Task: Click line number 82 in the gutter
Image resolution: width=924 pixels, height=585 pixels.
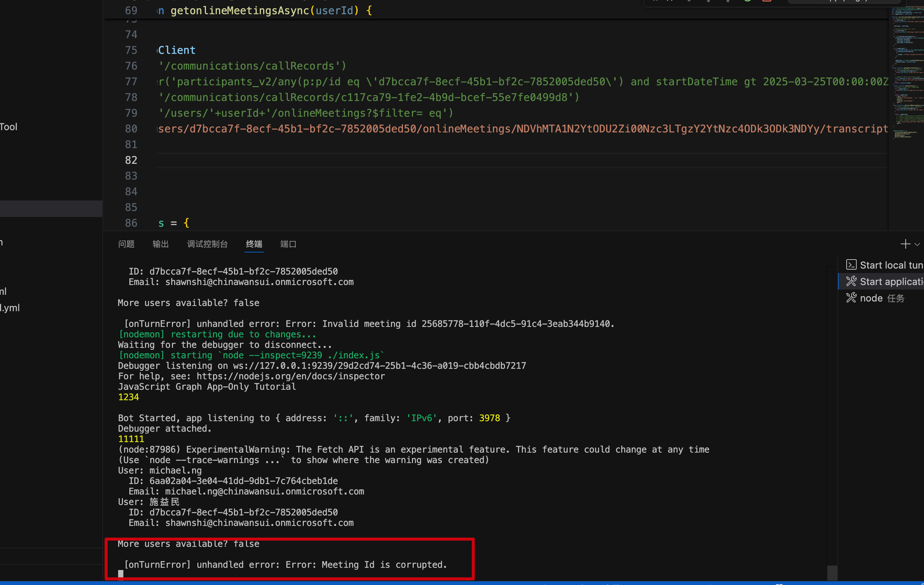Action: click(131, 160)
